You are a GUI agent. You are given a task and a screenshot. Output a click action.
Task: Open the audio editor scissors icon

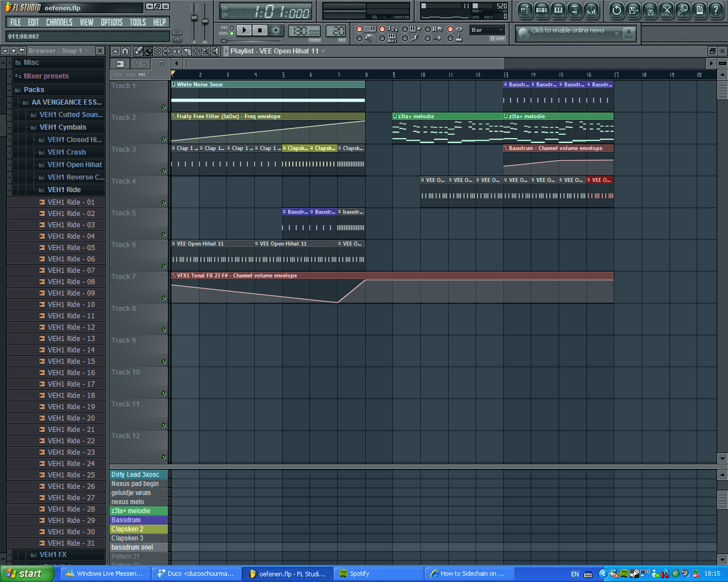coord(666,10)
